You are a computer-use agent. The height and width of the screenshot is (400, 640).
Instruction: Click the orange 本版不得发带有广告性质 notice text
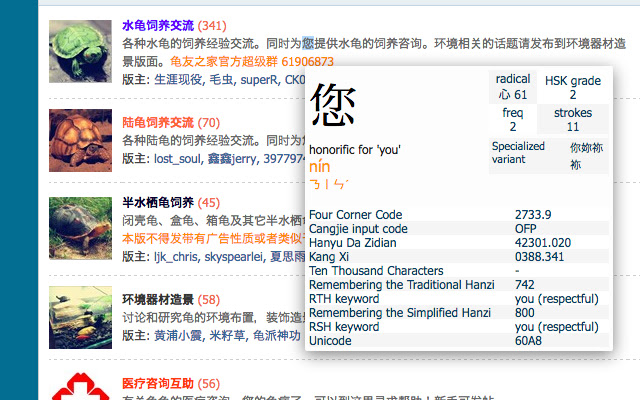212,238
